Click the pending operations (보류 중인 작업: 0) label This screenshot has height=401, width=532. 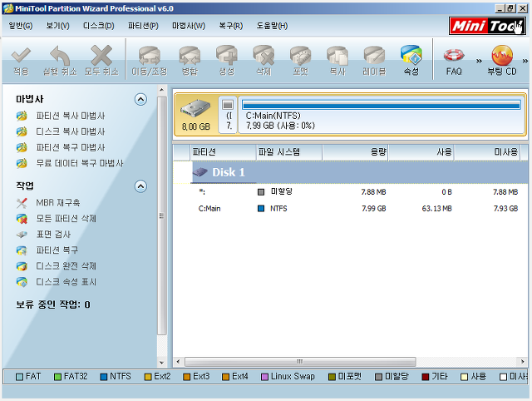53,304
